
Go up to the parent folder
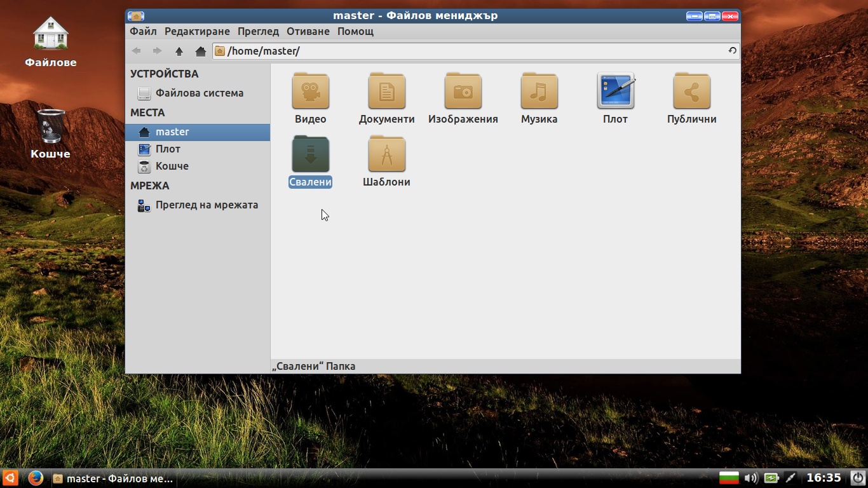tap(179, 51)
